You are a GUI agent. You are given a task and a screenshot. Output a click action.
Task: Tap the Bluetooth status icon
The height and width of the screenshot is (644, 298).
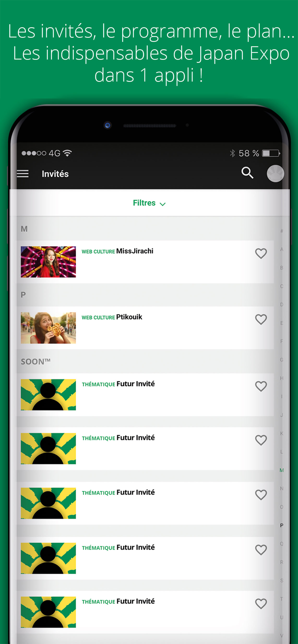232,153
